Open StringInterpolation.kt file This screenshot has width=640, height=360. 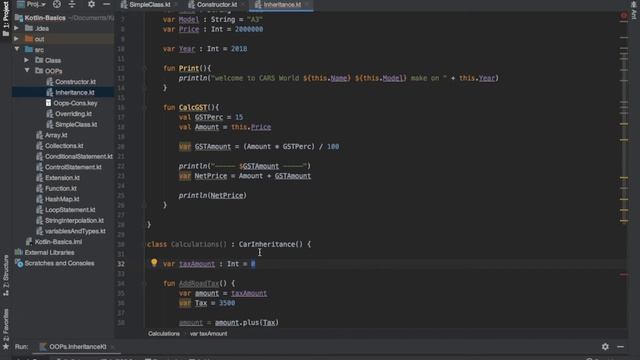(74, 220)
